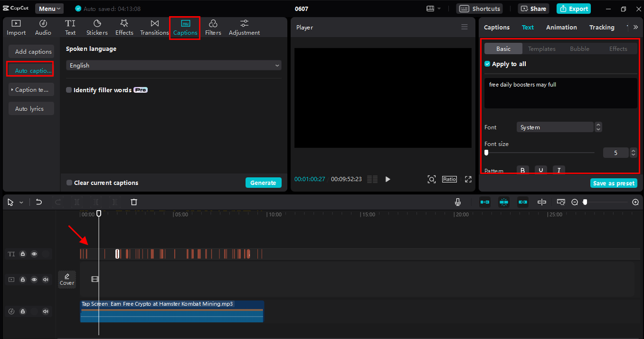
Task: Toggle the Apply to all checkbox
Action: [487, 64]
